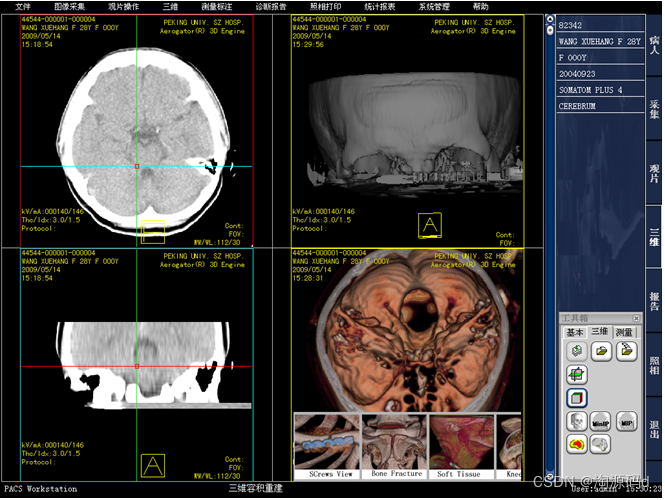Click the 'A' orientation marker in coronal view
The image size is (665, 500).
tap(153, 465)
